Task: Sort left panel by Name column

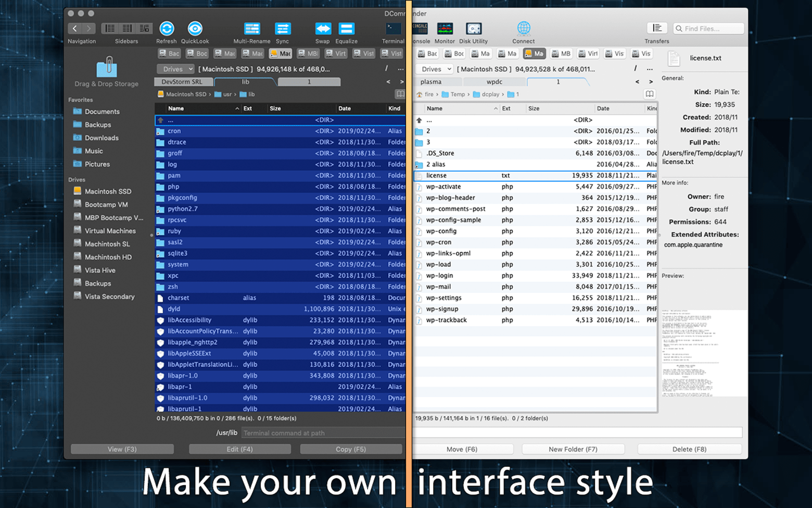Action: tap(176, 108)
